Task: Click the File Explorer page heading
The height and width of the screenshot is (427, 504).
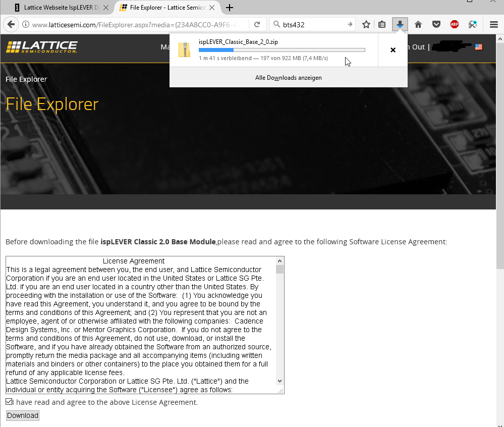Action: (52, 104)
